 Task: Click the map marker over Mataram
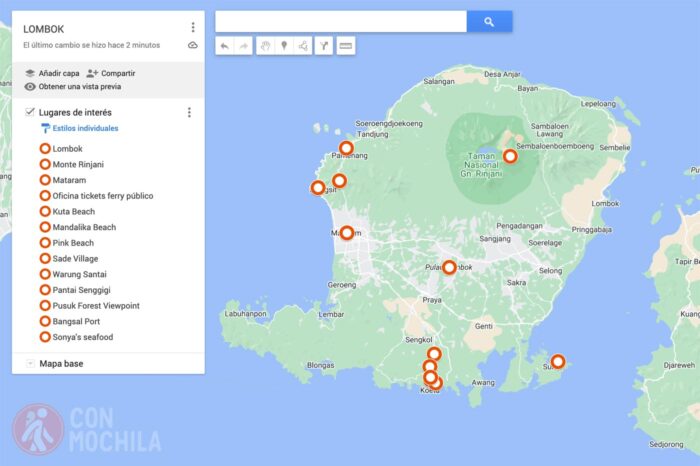pos(347,233)
